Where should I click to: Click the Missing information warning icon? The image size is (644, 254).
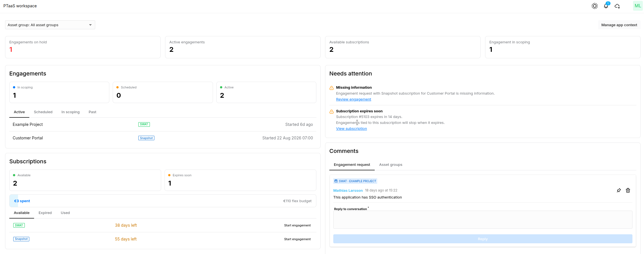click(x=332, y=88)
